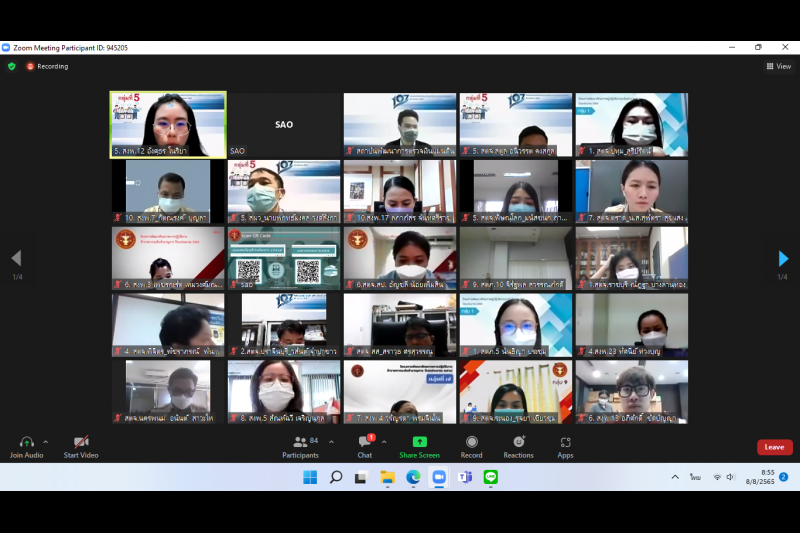Click the Windows Start button
Screen dimensions: 800x533
click(310, 477)
